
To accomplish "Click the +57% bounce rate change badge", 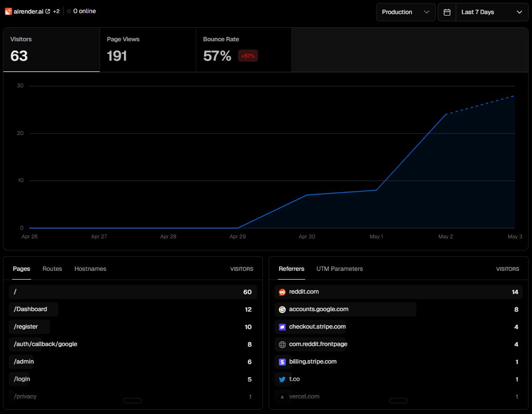I will 248,56.
